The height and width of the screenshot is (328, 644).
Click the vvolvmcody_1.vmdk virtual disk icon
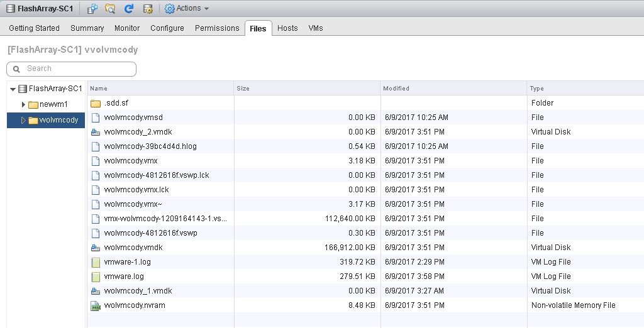[x=96, y=291]
